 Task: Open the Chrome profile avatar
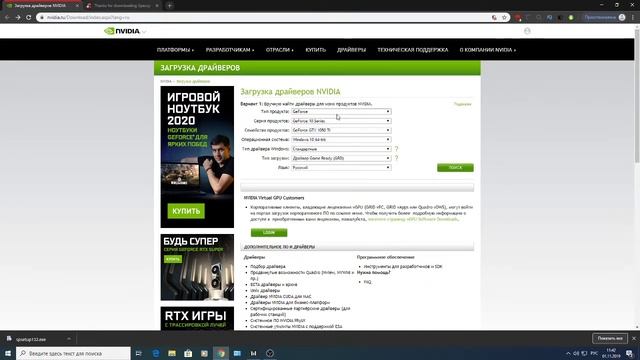coord(622,18)
